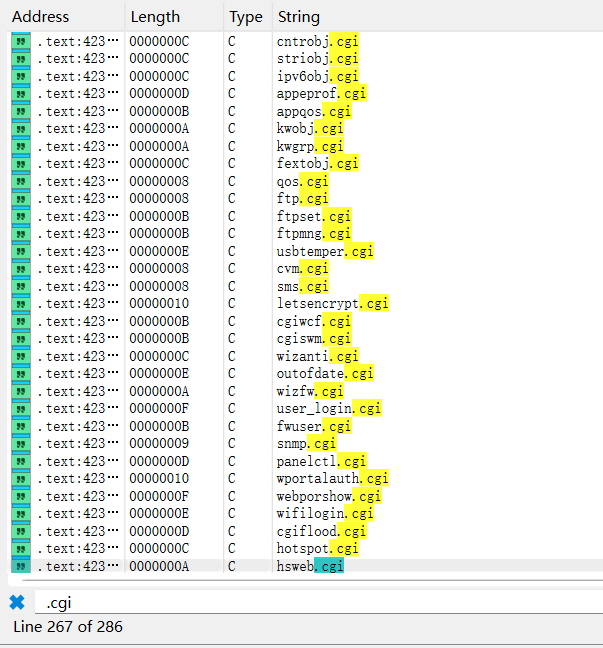The height and width of the screenshot is (648, 603).
Task: Click the string icon beside cvm.cgi
Action: coord(21,269)
